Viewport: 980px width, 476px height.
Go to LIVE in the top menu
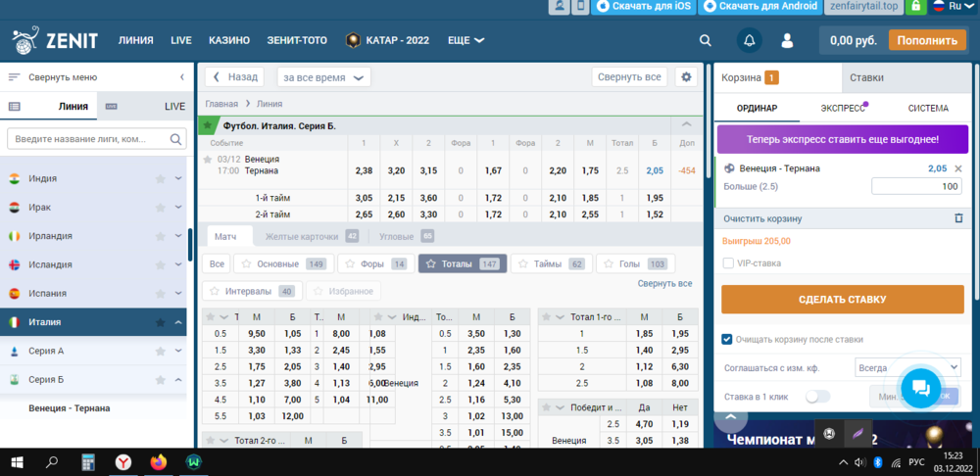(181, 40)
